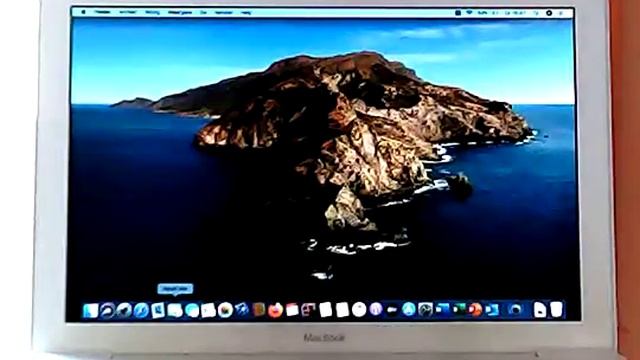Launch Siri from the dock
Screen dimensions: 640x360
(x=107, y=311)
